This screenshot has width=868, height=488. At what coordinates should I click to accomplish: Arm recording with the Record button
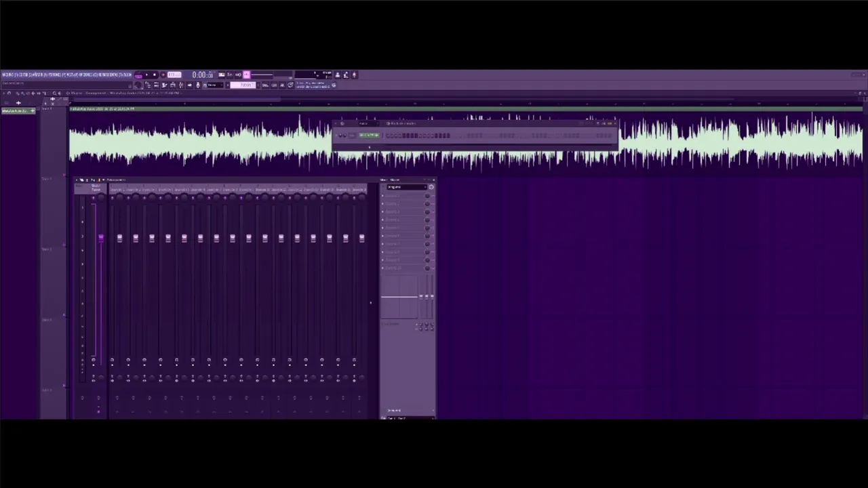(x=163, y=75)
